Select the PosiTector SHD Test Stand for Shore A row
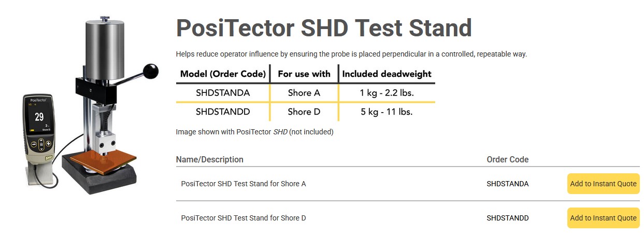Viewport: 644px width, 234px height. [x=244, y=184]
